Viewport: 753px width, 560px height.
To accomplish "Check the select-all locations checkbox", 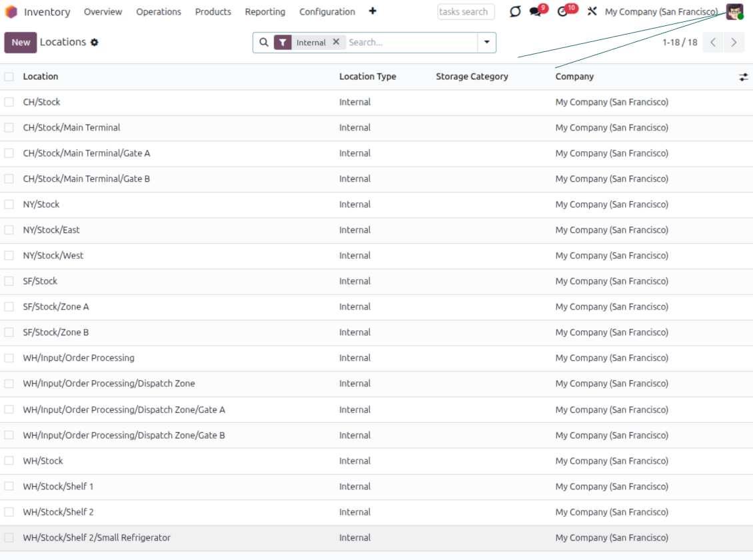I will pyautogui.click(x=9, y=77).
